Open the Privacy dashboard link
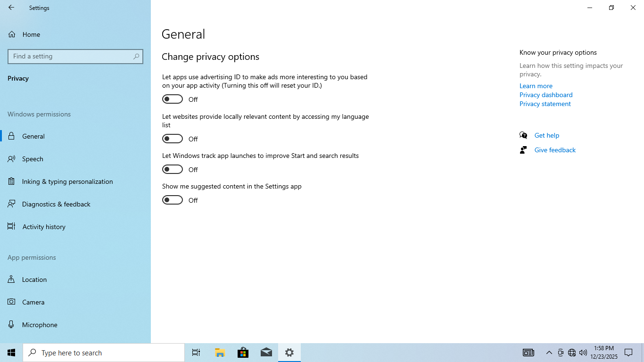 point(545,95)
